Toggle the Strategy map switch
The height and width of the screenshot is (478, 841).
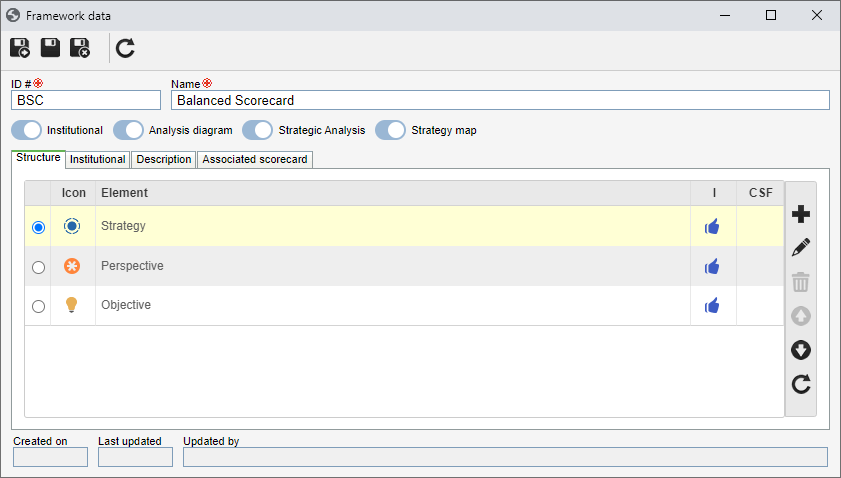point(390,130)
